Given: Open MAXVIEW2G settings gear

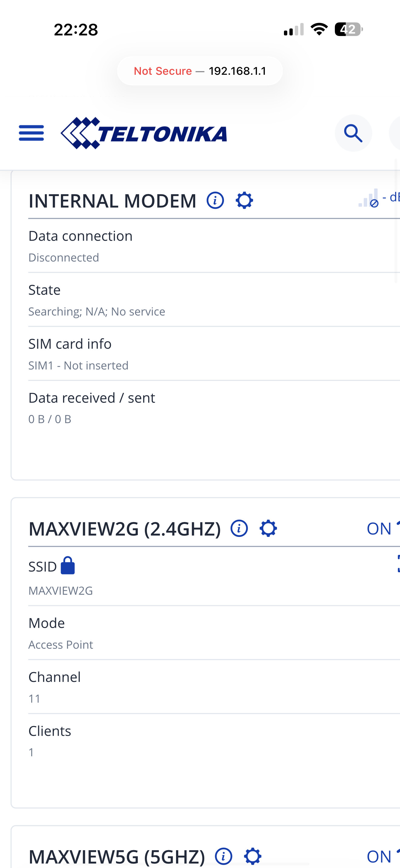Looking at the screenshot, I should (268, 528).
